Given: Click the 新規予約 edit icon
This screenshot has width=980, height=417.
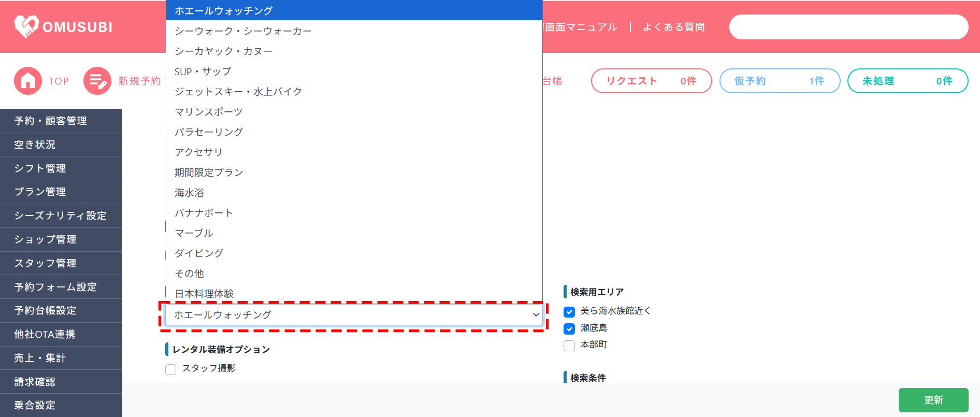Looking at the screenshot, I should (x=97, y=81).
